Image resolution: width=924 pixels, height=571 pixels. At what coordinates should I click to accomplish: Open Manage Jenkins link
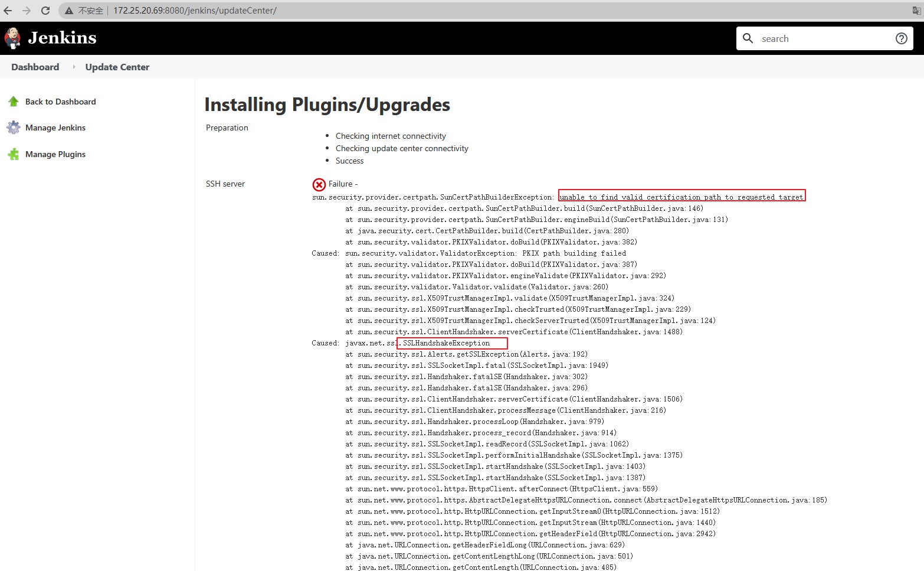55,128
